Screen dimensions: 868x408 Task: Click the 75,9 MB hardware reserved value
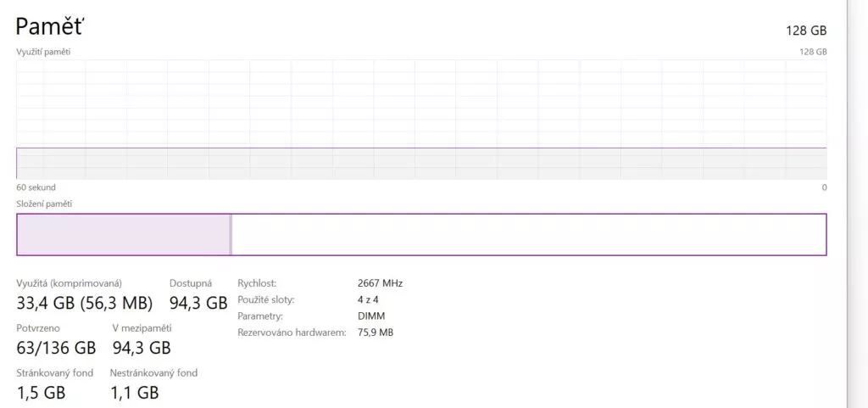[x=376, y=333]
